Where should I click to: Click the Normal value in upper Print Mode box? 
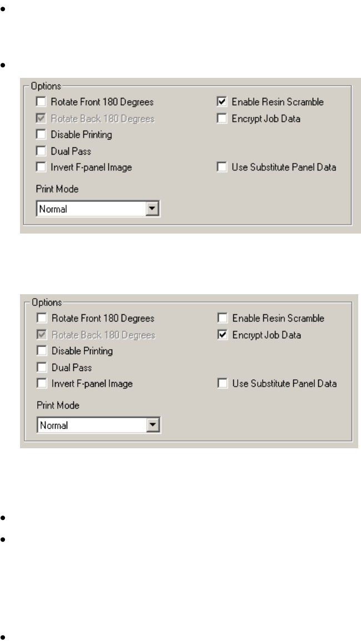(x=53, y=209)
